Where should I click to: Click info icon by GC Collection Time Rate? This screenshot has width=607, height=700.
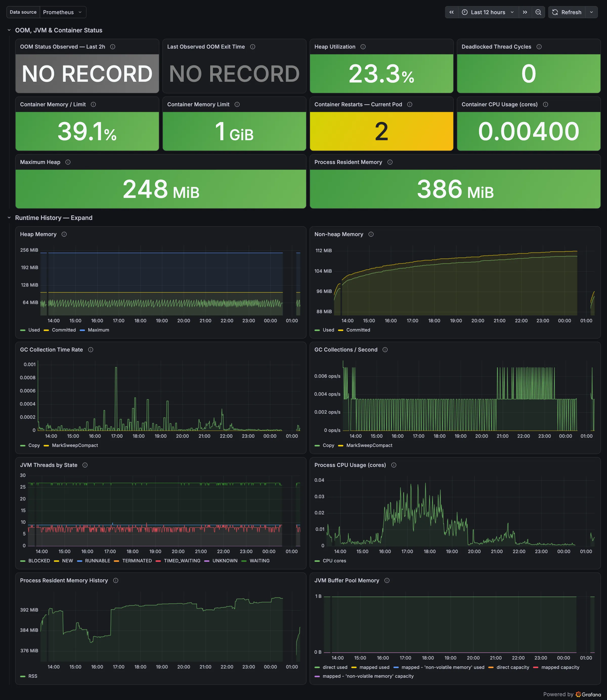[91, 349]
